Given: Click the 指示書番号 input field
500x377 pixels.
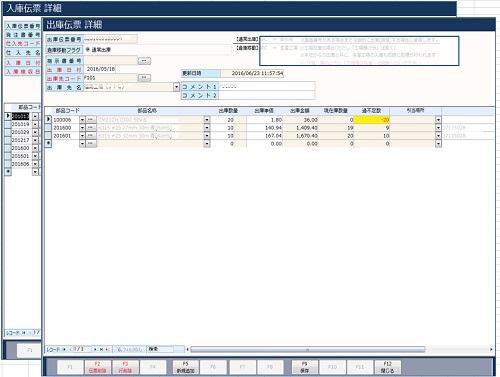Looking at the screenshot, I should tap(110, 61).
